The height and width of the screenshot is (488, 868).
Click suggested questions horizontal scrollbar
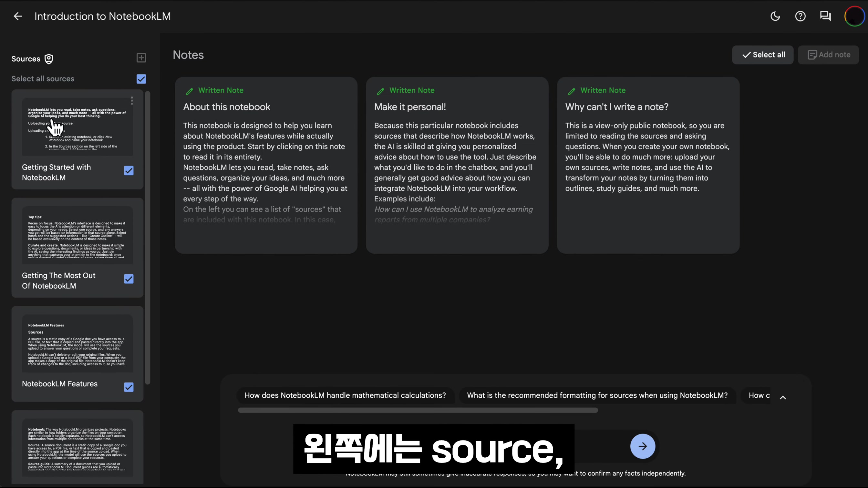(x=418, y=410)
